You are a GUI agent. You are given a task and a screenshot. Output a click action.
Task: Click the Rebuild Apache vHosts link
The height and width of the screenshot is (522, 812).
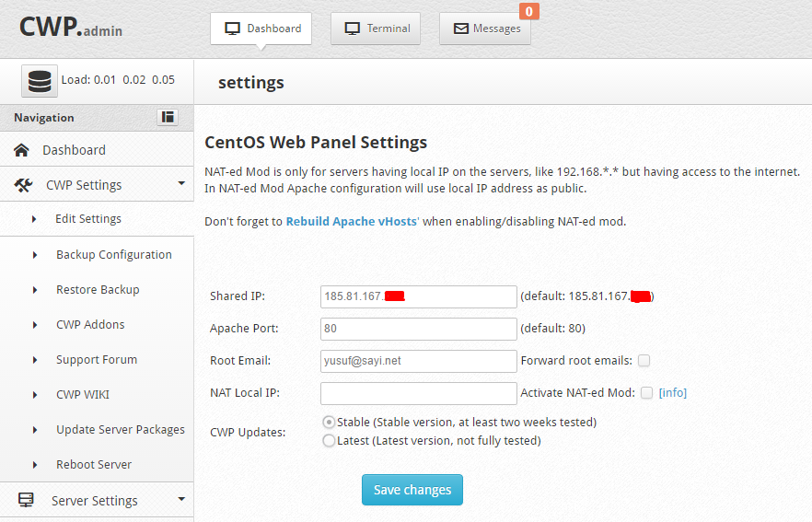[x=352, y=222]
